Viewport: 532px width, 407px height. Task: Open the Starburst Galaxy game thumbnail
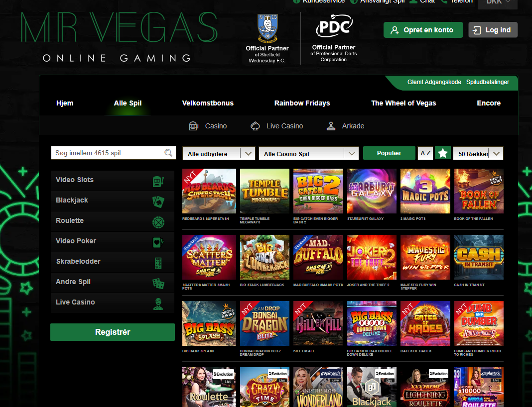[x=372, y=191]
